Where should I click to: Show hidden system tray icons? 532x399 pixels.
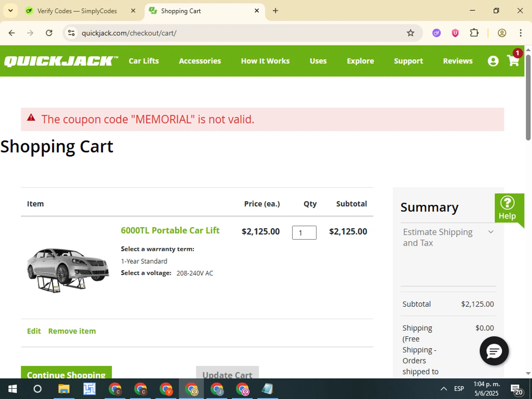[444, 389]
